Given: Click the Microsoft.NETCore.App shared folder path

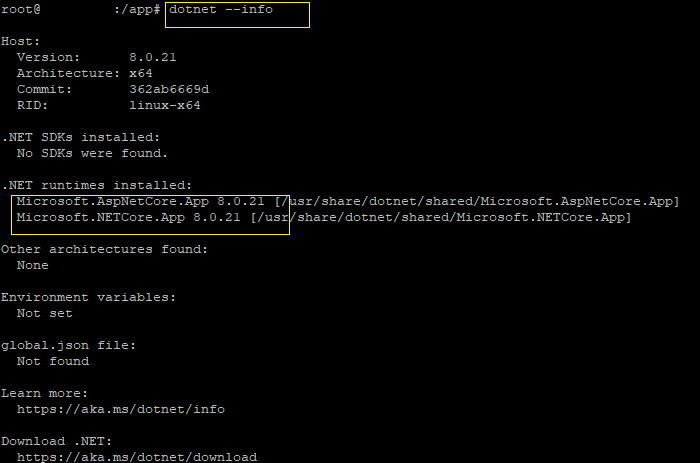Looking at the screenshot, I should (442, 217).
